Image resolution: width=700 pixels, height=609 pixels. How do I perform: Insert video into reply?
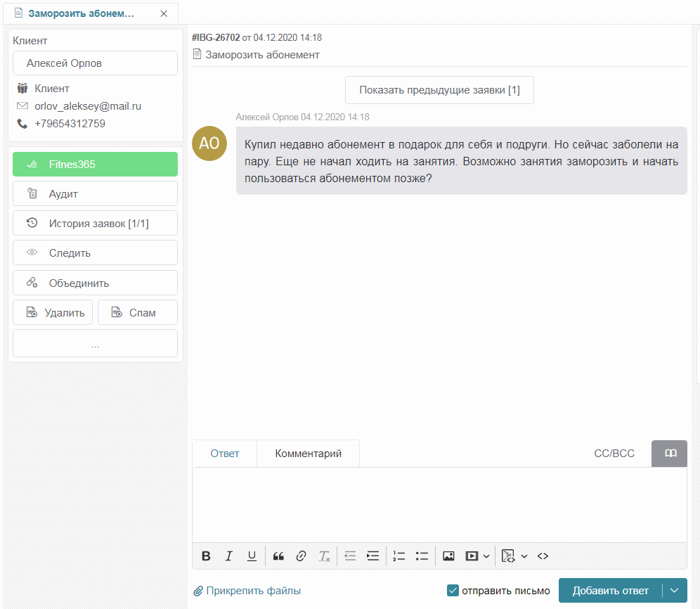472,556
